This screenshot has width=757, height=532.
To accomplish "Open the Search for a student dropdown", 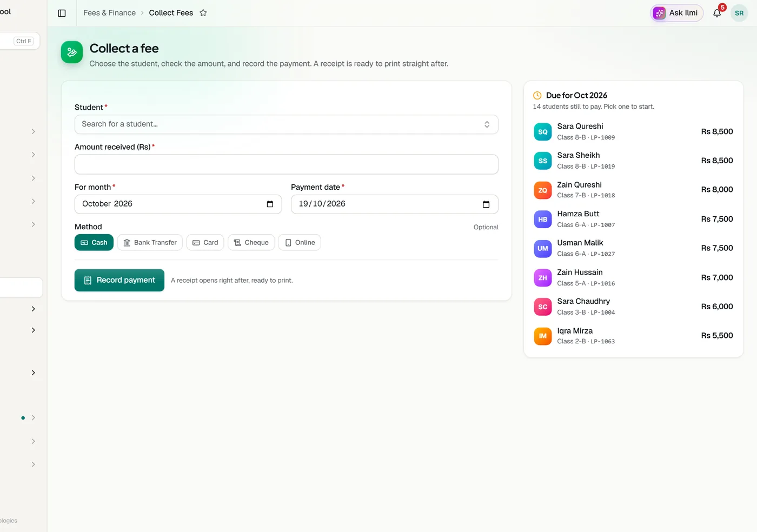I will (x=287, y=124).
